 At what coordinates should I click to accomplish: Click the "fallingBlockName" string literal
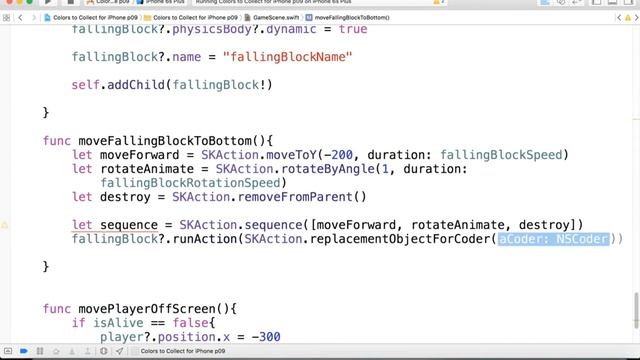pos(287,57)
